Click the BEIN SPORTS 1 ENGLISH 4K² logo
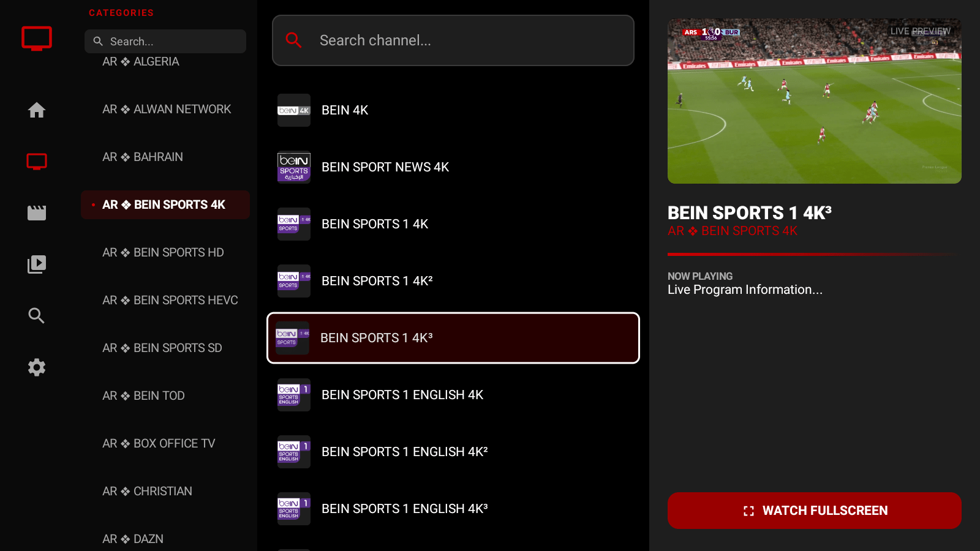 tap(294, 452)
